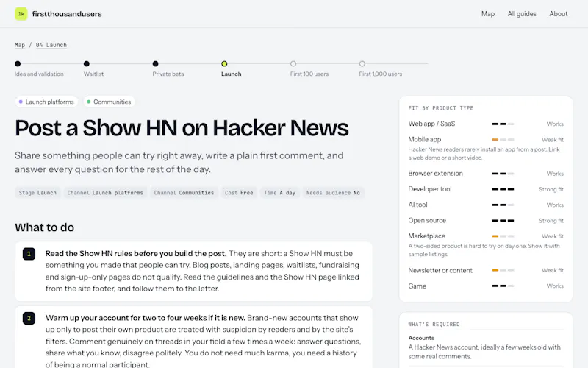
Task: Open the Communities tag pill
Action: click(109, 102)
